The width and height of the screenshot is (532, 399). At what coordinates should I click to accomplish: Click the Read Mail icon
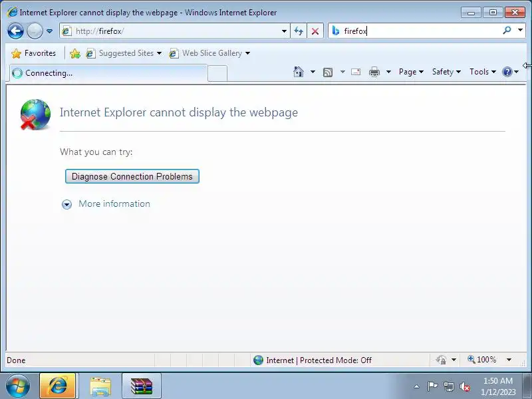click(356, 72)
